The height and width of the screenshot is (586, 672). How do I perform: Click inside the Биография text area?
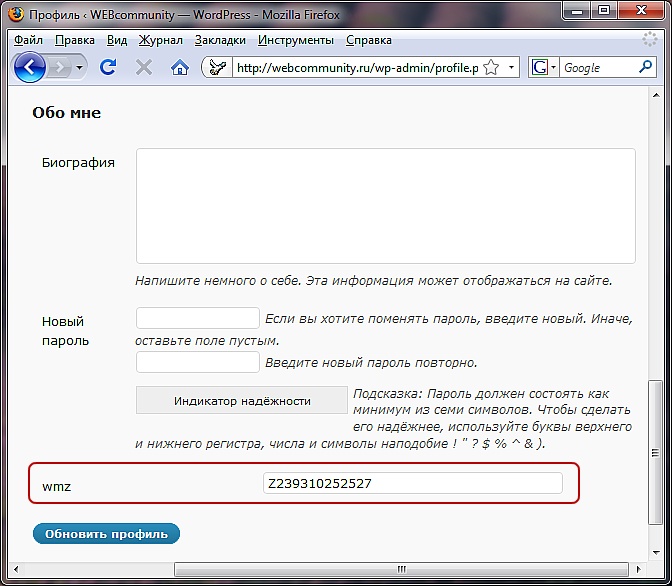pyautogui.click(x=385, y=205)
